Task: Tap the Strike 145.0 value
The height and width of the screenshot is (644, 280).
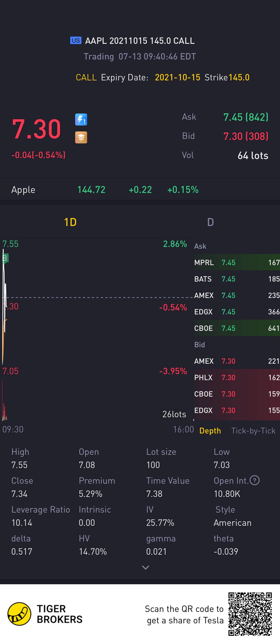Action: [x=239, y=77]
